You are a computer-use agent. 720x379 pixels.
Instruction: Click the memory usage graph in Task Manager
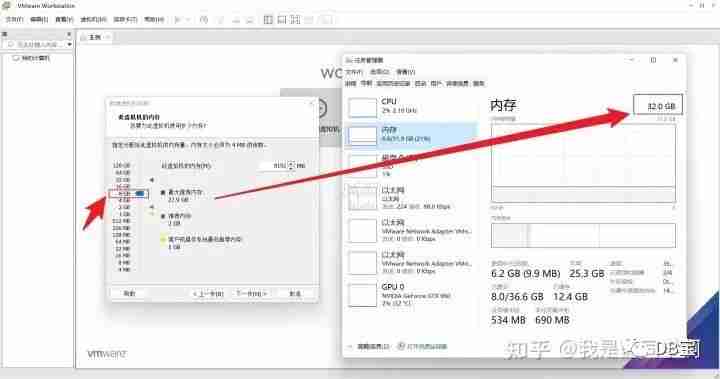583,162
